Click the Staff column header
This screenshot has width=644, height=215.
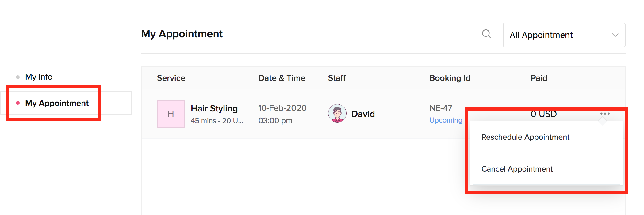tap(337, 78)
